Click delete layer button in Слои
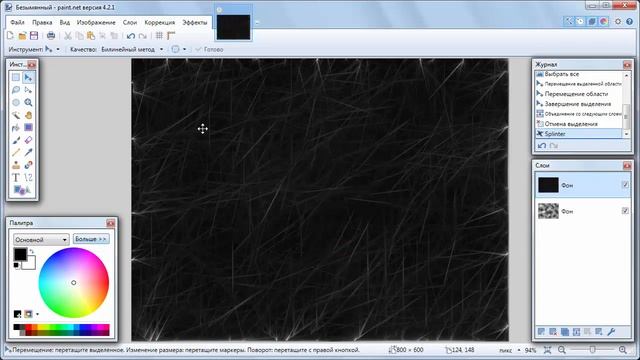 (553, 332)
